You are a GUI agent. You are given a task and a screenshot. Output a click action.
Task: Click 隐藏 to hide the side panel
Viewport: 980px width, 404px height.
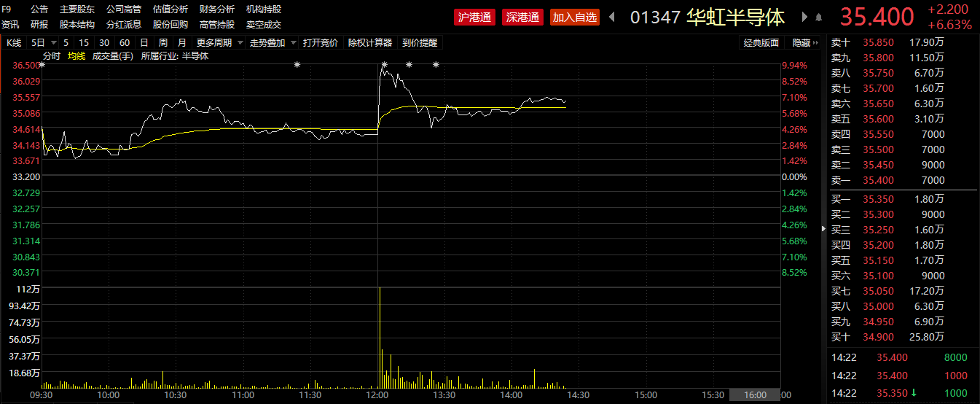click(x=804, y=43)
